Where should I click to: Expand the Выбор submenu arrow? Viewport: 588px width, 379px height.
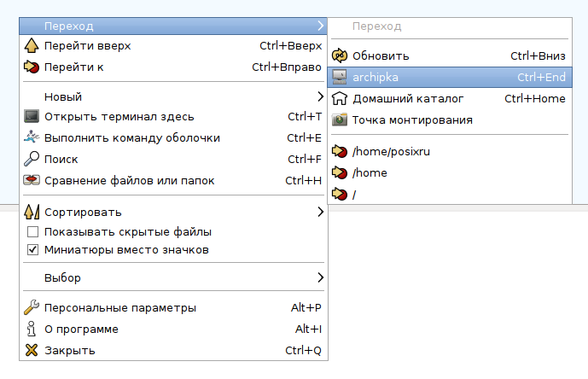320,277
